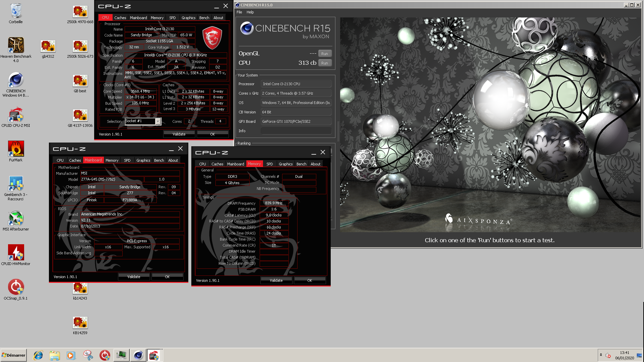
Task: Select the GB best image file
Action: [x=80, y=84]
